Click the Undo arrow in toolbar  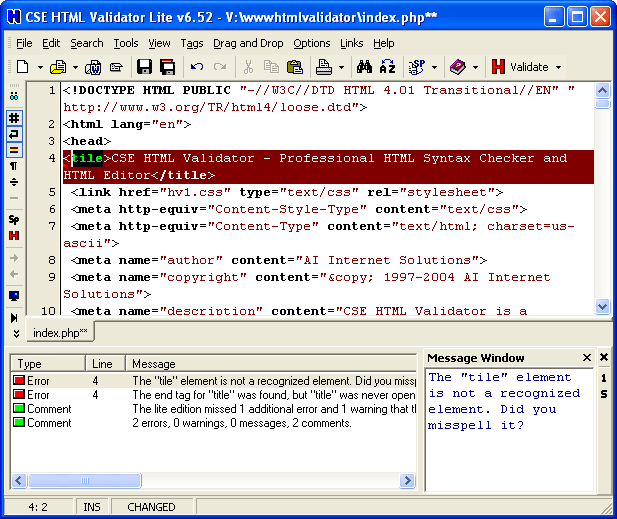click(197, 67)
